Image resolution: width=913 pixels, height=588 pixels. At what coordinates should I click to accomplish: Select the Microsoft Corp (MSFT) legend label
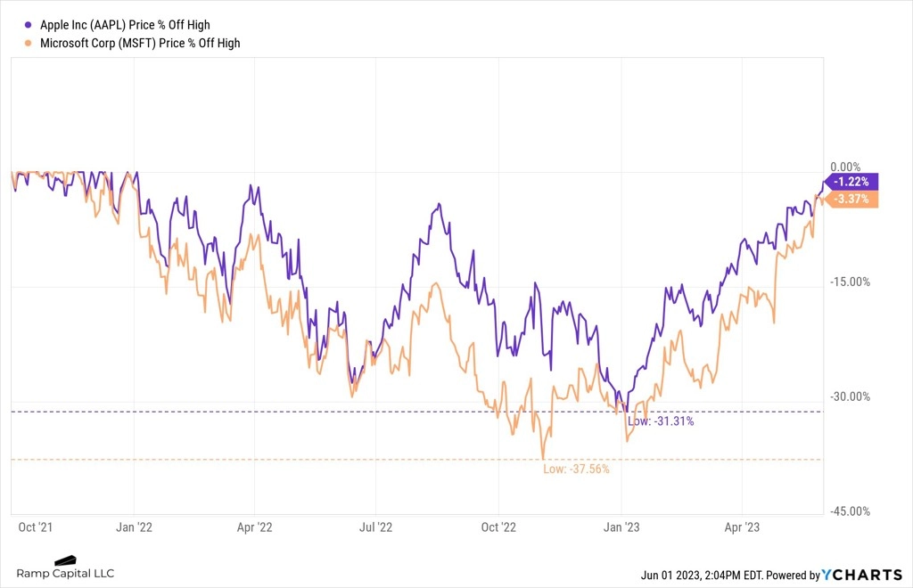pyautogui.click(x=140, y=43)
